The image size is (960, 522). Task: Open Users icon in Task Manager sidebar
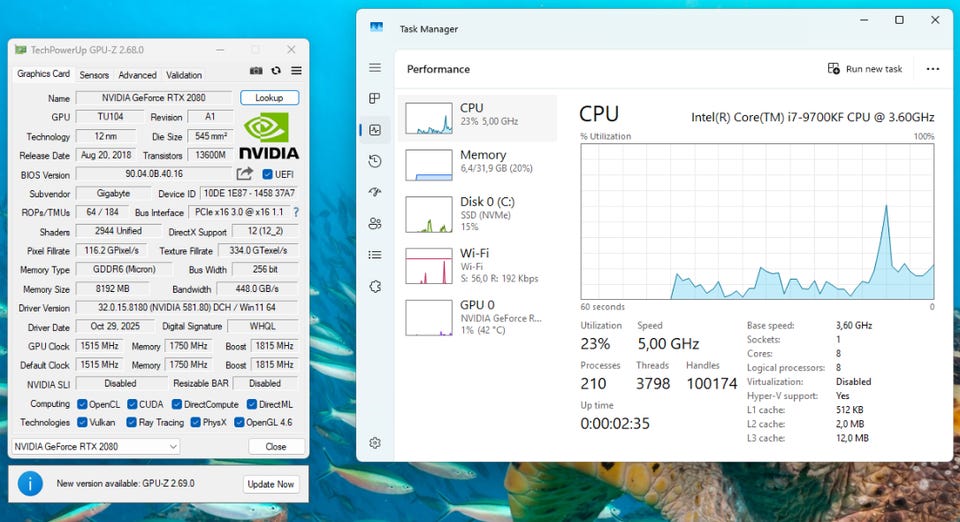tap(375, 223)
